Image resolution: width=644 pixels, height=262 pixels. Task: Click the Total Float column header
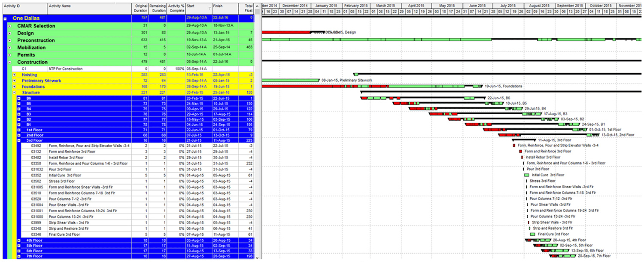246,8
